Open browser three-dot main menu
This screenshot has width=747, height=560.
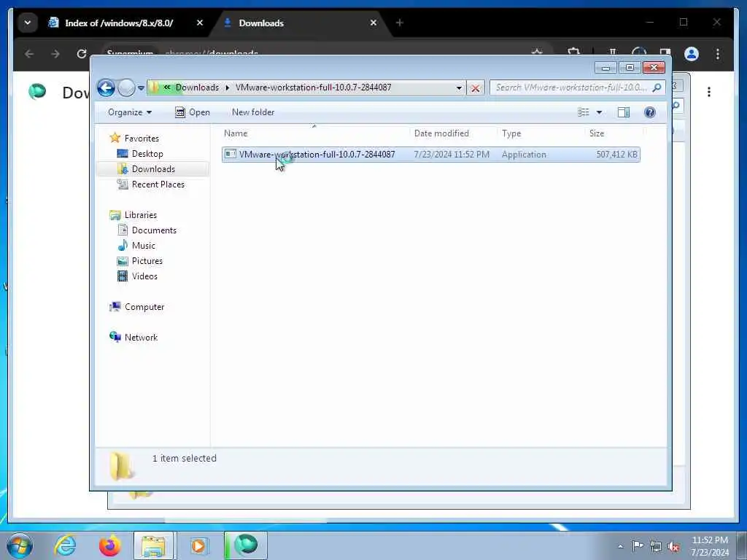click(x=718, y=54)
